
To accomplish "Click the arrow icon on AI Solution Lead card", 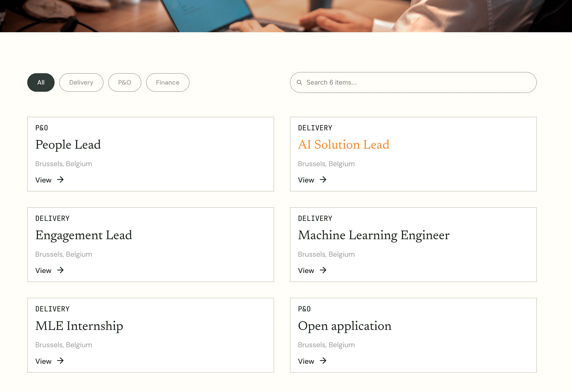I will (323, 180).
